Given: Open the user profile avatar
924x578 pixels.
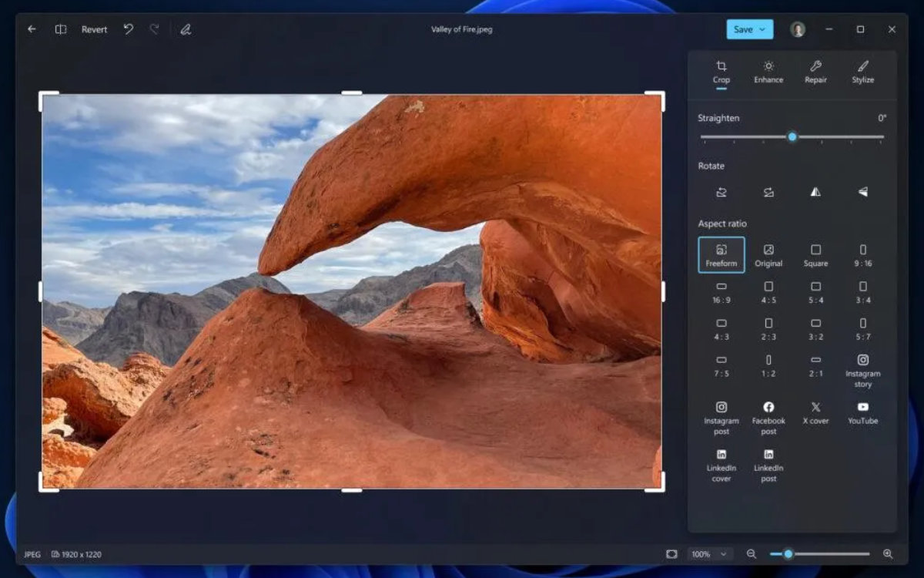Looking at the screenshot, I should click(x=798, y=29).
